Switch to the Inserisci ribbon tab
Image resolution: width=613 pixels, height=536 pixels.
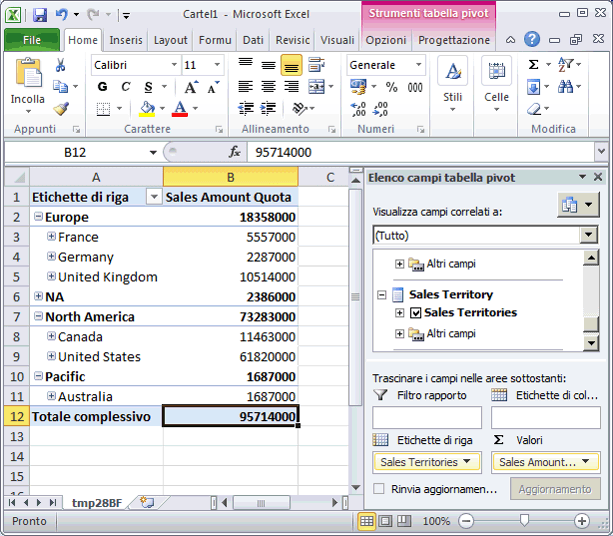coord(125,40)
